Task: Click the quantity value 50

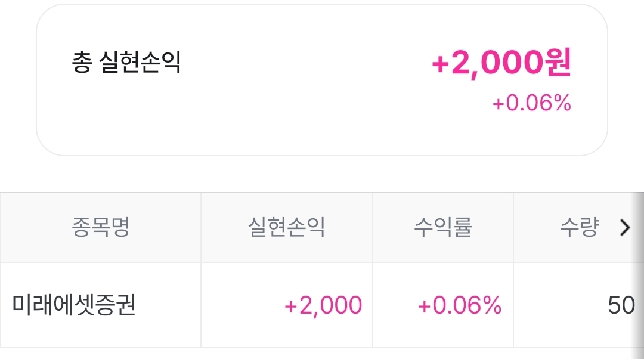Action: (x=621, y=306)
